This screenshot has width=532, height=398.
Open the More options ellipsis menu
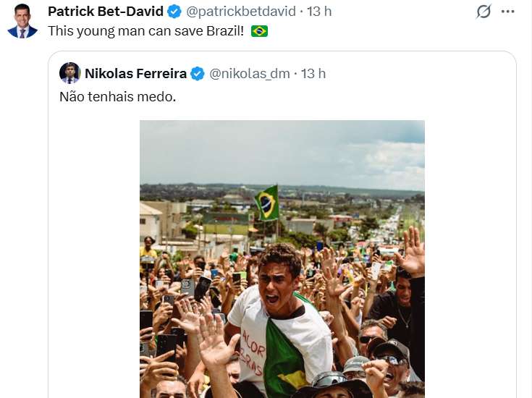[508, 12]
